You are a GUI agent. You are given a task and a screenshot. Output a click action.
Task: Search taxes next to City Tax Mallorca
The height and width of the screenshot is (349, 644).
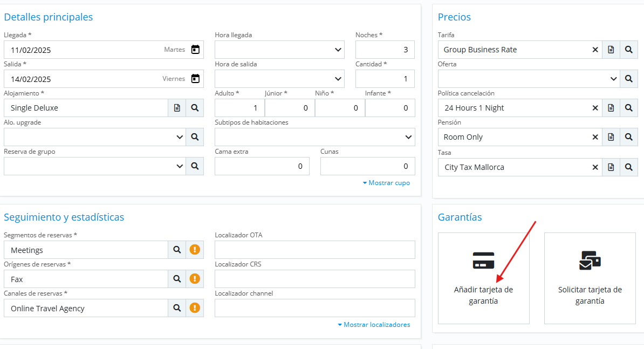628,167
